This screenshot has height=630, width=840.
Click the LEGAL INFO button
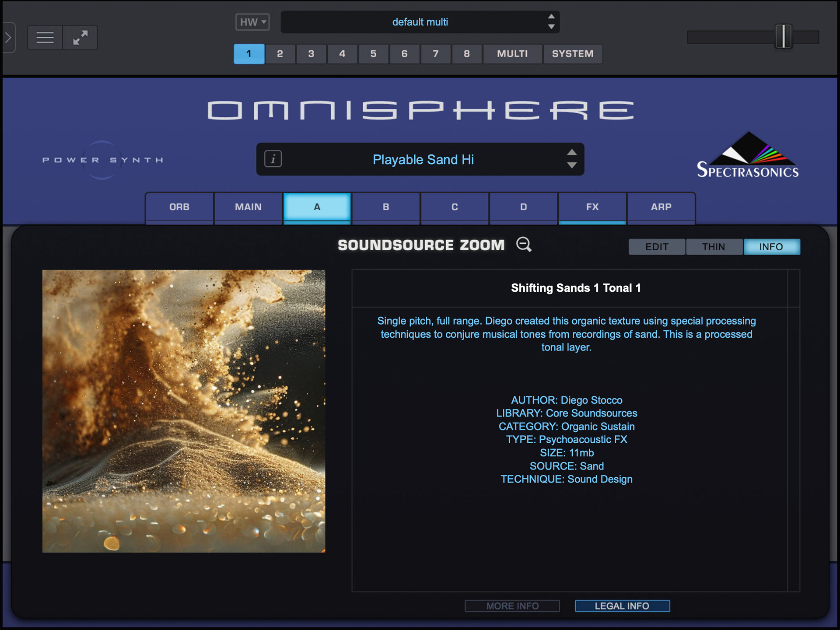tap(622, 606)
